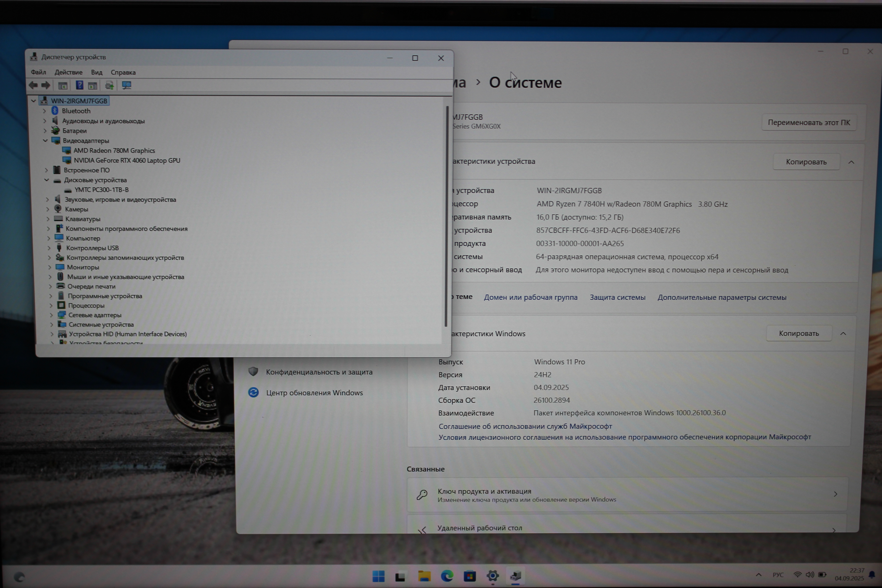Open the Действие menu
The image size is (882, 588).
point(68,72)
